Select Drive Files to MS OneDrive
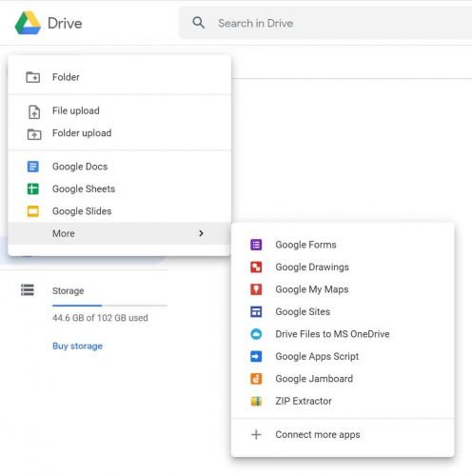Image resolution: width=472 pixels, height=476 pixels. point(343,334)
